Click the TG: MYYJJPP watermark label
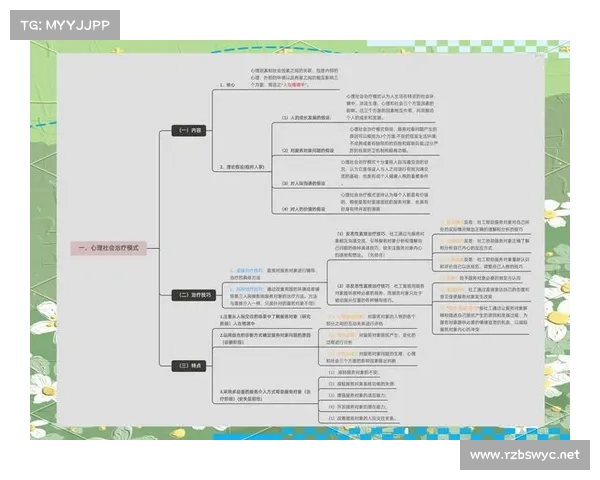The image size is (600, 480). [x=64, y=23]
